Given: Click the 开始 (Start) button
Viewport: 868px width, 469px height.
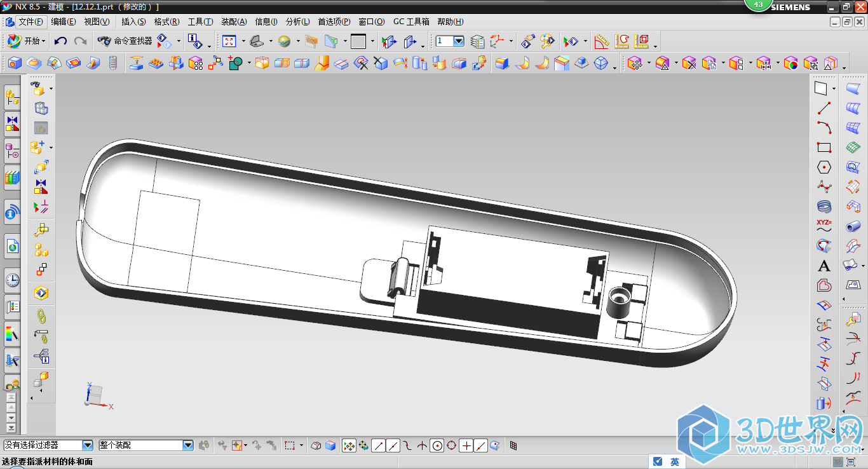Looking at the screenshot, I should (26, 41).
